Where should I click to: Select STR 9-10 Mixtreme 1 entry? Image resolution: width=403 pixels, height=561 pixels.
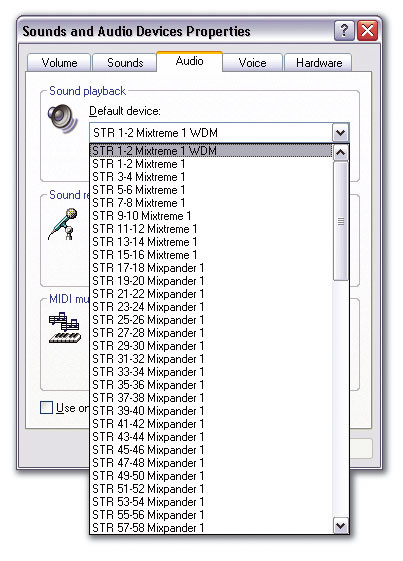(211, 216)
